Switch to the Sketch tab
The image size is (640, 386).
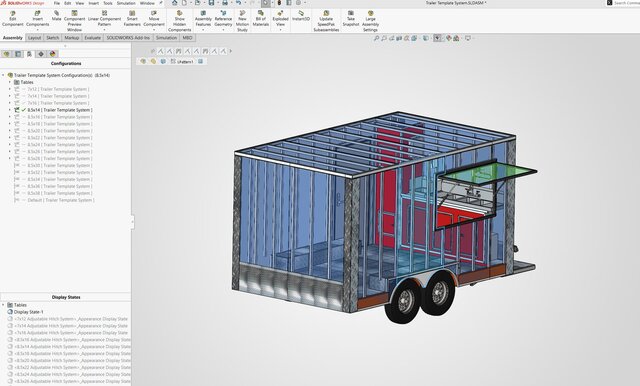(x=53, y=38)
